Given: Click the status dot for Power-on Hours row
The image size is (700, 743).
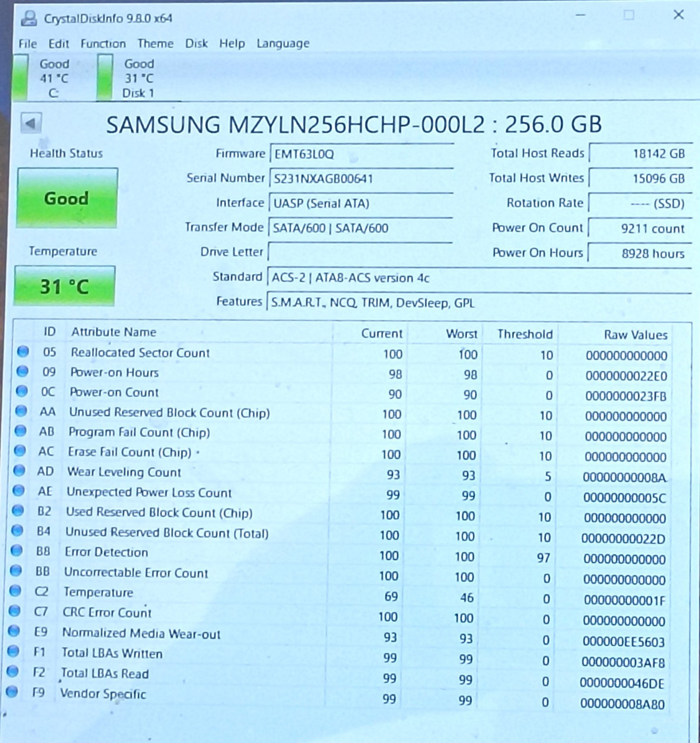Looking at the screenshot, I should (22, 371).
